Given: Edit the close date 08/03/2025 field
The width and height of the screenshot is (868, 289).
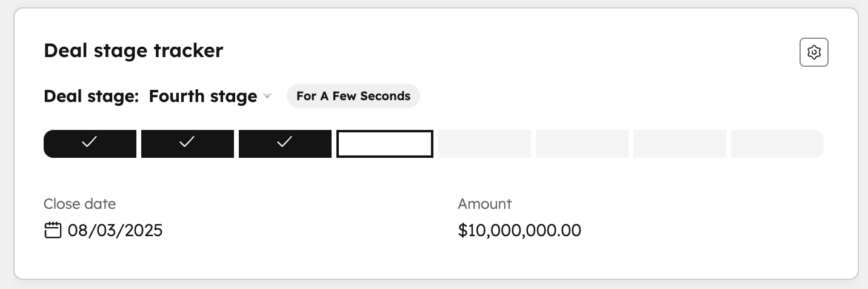Looking at the screenshot, I should 115,231.
